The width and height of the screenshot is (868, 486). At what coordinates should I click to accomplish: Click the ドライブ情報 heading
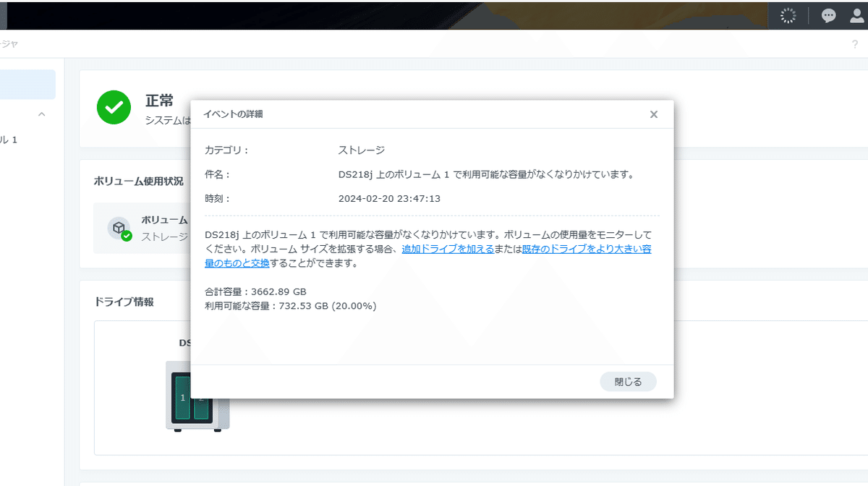pos(124,302)
